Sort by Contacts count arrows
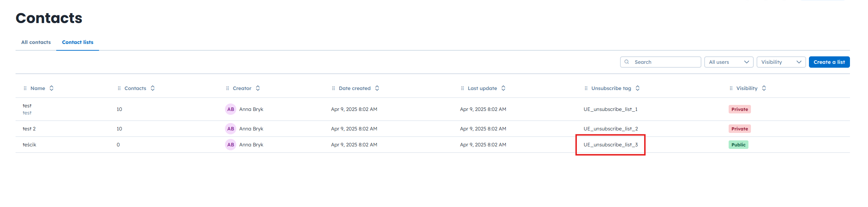Viewport: 868px width, 207px height. coord(153,88)
